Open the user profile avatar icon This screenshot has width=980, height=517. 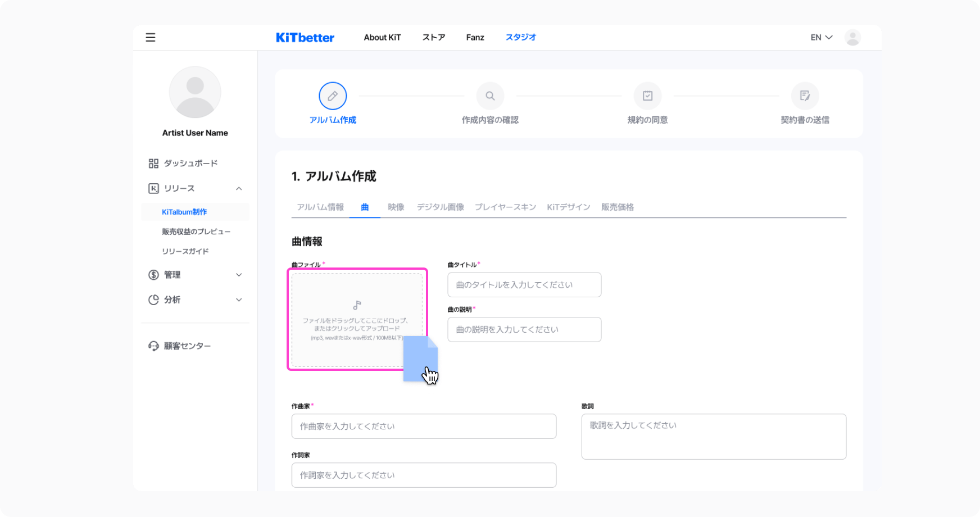(852, 38)
